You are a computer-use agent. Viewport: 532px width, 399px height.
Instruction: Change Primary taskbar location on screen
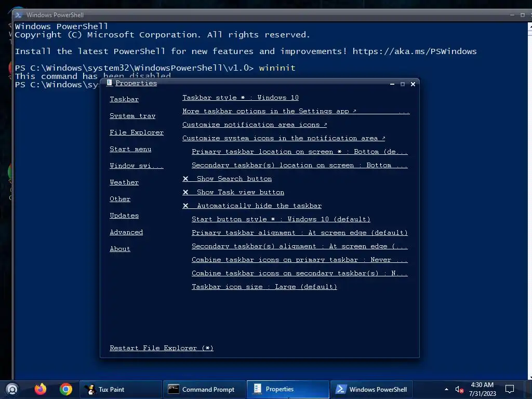[x=300, y=152]
